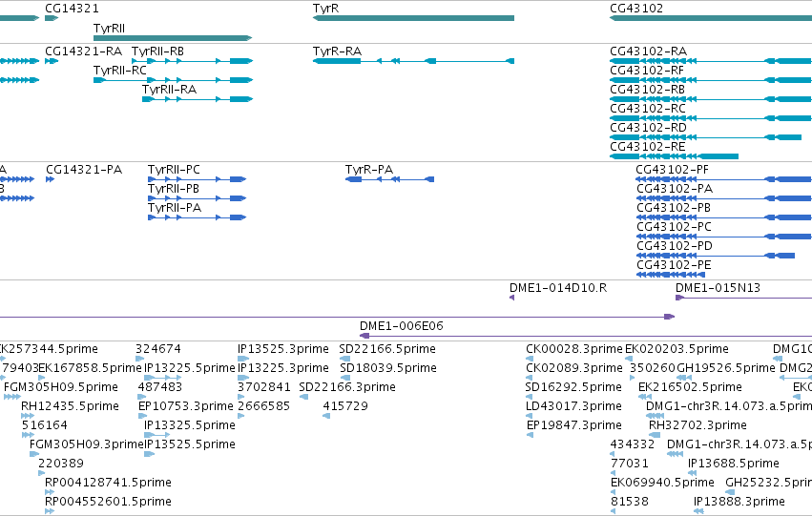Select the 415729 feature label
Viewport: 812px width, 516px height.
pyautogui.click(x=345, y=407)
